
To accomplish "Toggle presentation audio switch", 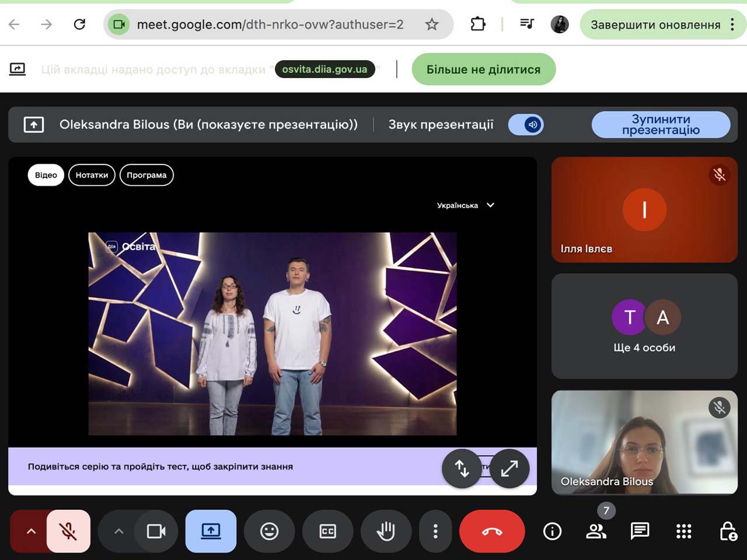I will [x=526, y=125].
